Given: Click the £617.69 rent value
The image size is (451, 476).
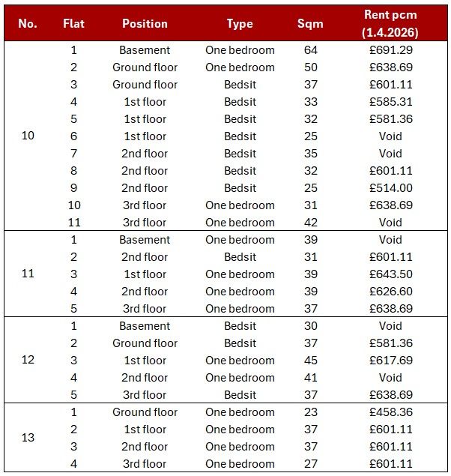Looking at the screenshot, I should (x=390, y=361).
